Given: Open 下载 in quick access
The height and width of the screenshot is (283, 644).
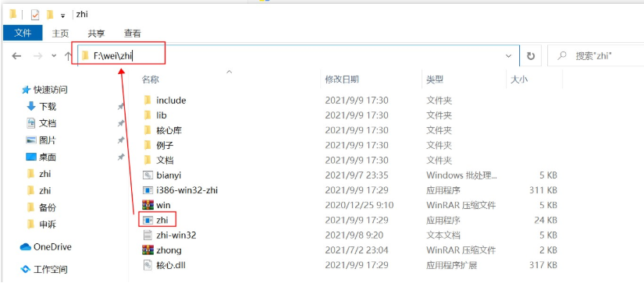Looking at the screenshot, I should point(48,107).
